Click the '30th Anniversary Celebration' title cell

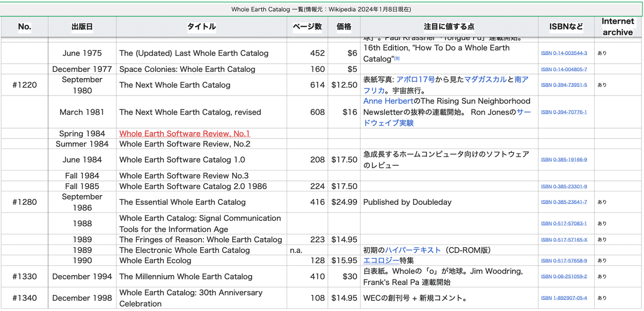(202, 298)
